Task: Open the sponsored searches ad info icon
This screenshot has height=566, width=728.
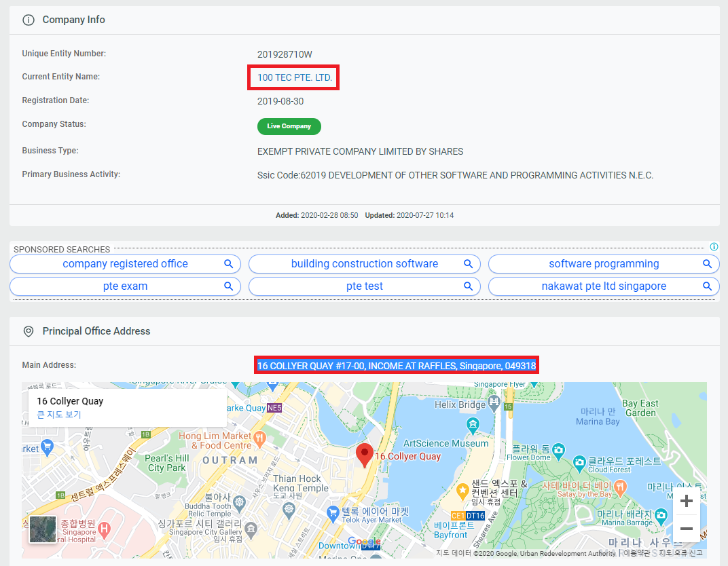Action: [x=714, y=246]
